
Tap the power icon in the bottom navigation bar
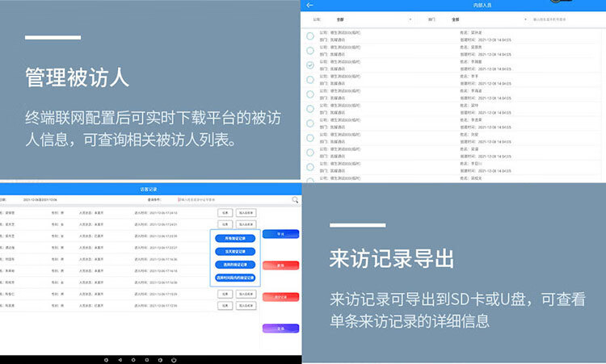[x=174, y=360]
